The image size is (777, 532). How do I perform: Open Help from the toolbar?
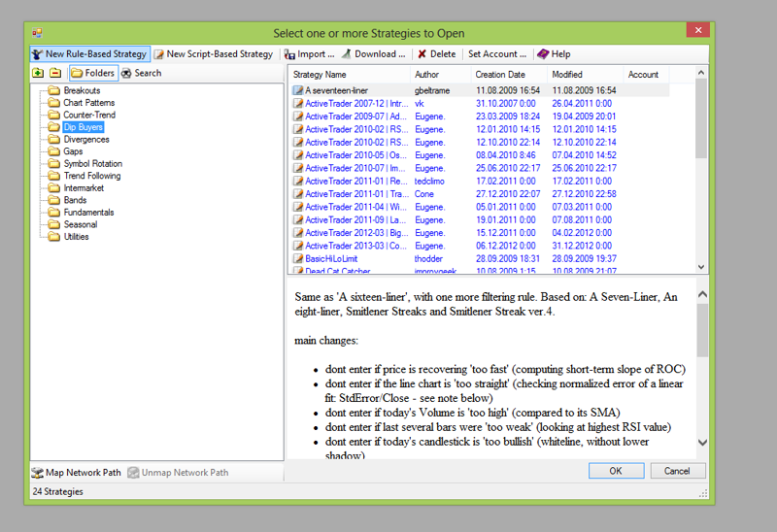[554, 54]
